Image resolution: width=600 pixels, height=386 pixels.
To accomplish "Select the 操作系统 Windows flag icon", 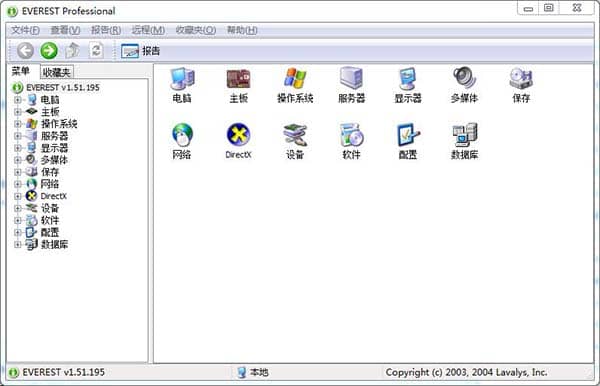I will tap(295, 78).
